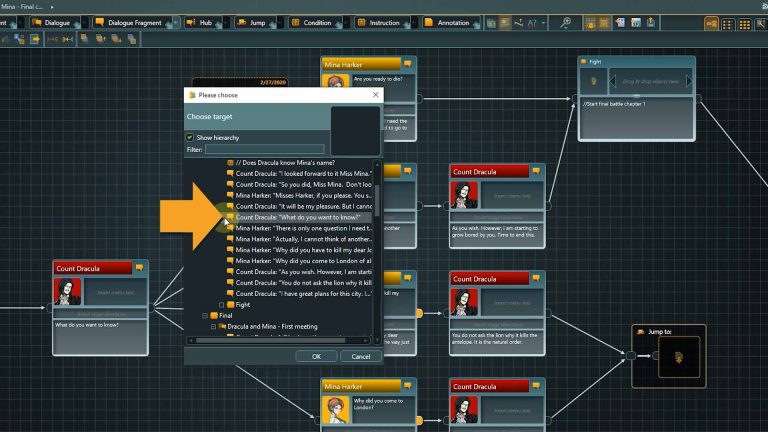Viewport: 768px width, 432px height.
Task: Click the bring to front layer icon
Action: point(84,39)
